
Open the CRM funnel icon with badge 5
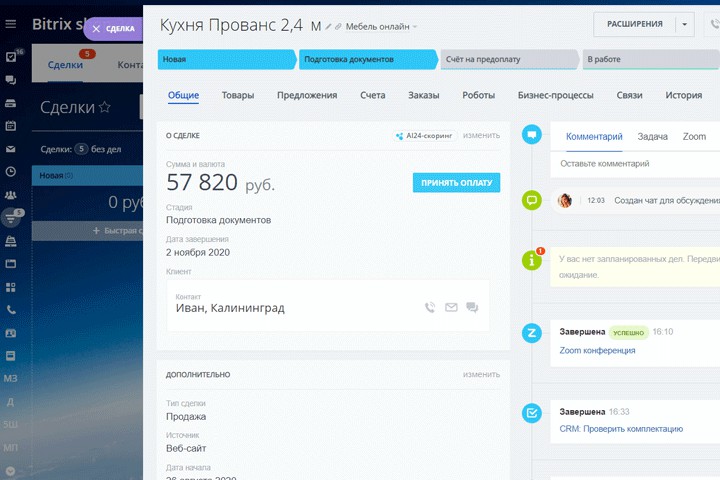[x=11, y=218]
